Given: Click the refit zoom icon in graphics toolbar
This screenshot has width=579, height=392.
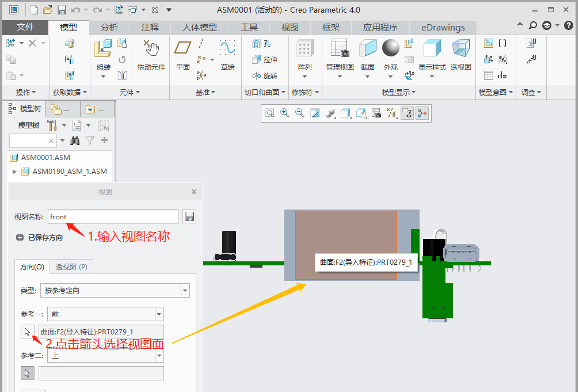Looking at the screenshot, I should [270, 113].
